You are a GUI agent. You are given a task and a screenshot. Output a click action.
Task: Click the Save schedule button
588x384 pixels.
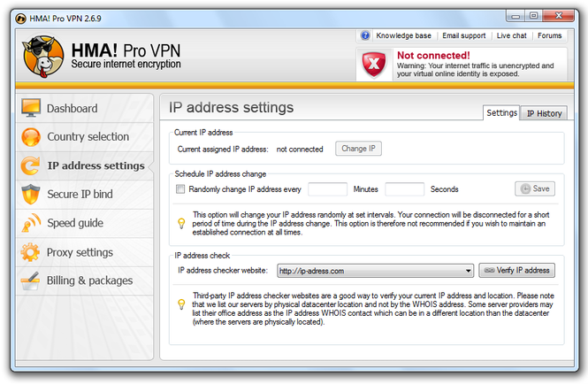(535, 188)
